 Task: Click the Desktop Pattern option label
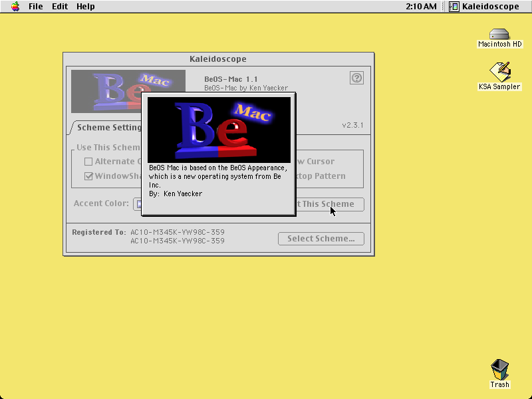[321, 176]
